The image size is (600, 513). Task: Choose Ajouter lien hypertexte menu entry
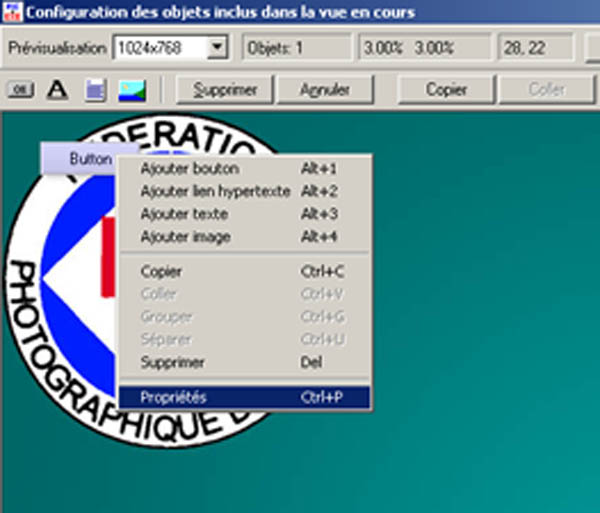(x=245, y=191)
